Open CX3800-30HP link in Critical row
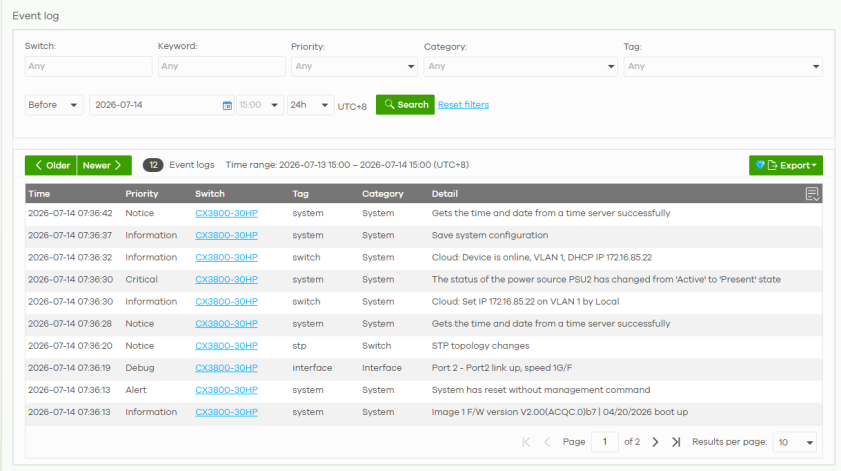This screenshot has height=471, width=841. 226,279
